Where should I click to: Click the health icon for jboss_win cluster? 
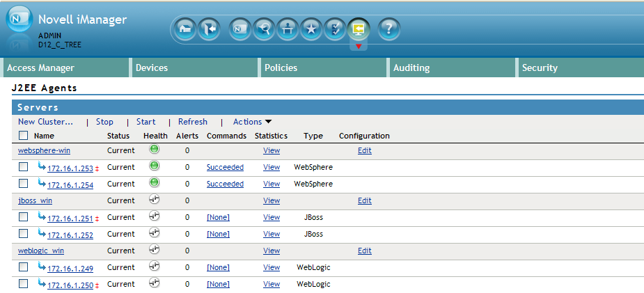click(154, 200)
